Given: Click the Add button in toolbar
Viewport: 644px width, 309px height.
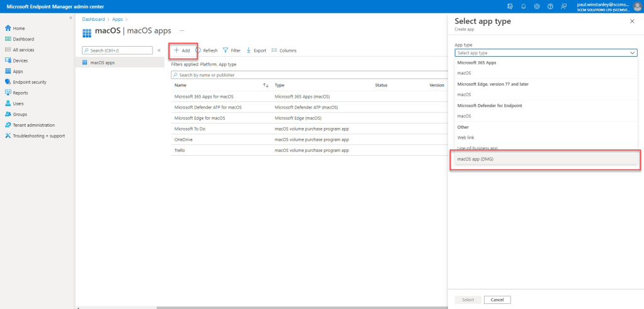Looking at the screenshot, I should [x=181, y=50].
